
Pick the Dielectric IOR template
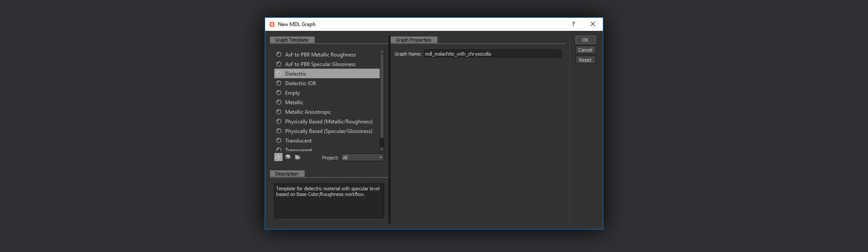327,83
